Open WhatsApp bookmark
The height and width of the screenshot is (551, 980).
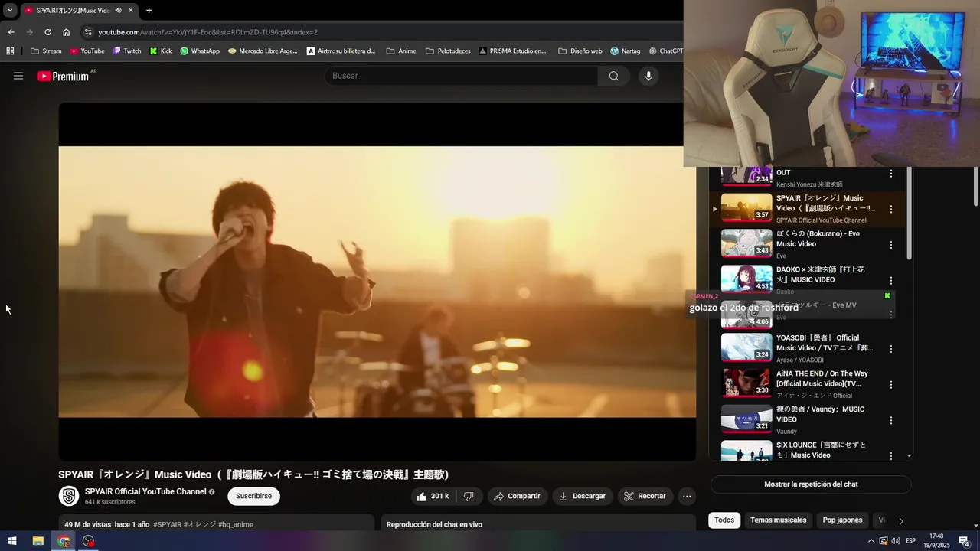point(199,51)
